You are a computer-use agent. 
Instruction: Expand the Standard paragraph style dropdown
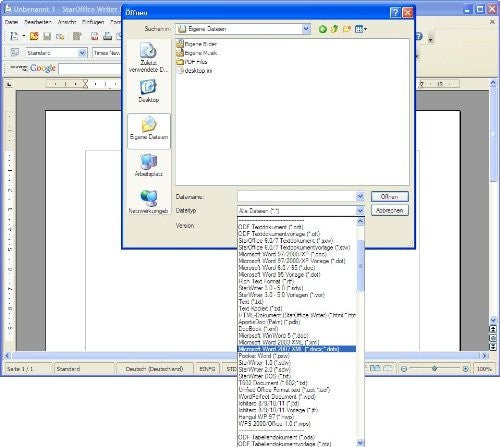[x=82, y=53]
